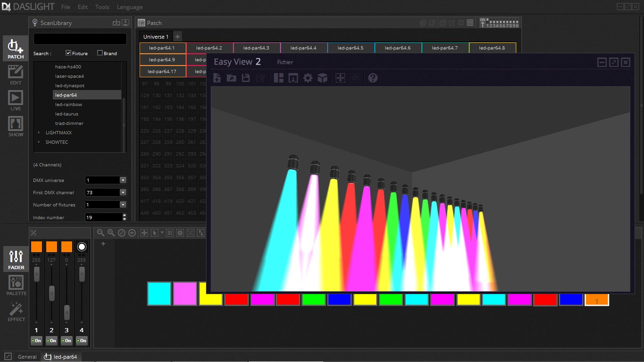Click channel 3 fader handle
This screenshot has width=644, height=362.
coord(67,313)
